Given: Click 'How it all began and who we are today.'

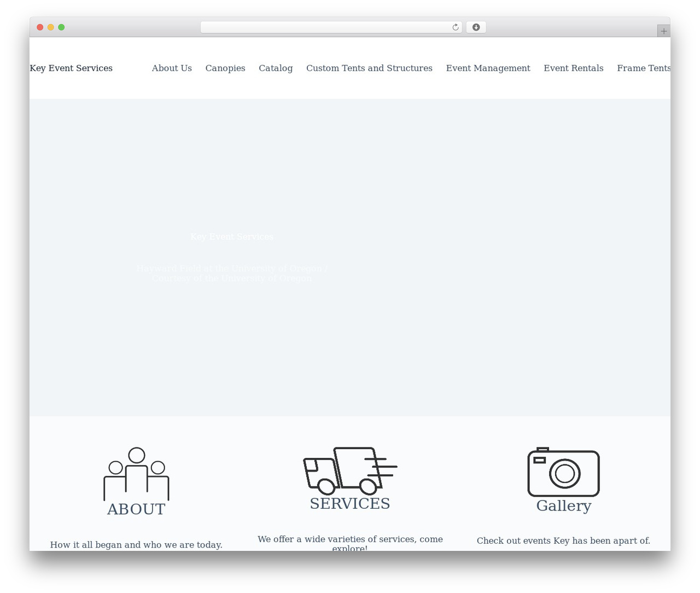Looking at the screenshot, I should pyautogui.click(x=136, y=545).
